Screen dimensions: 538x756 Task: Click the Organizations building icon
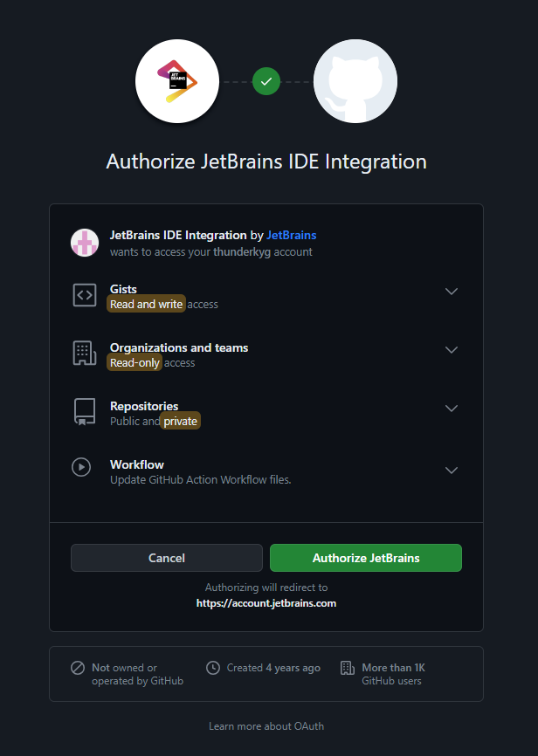[x=85, y=354]
